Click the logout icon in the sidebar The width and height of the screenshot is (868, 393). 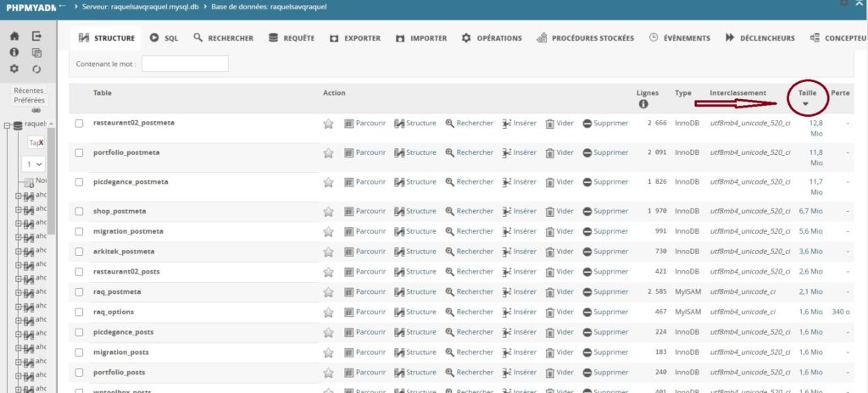pyautogui.click(x=36, y=36)
